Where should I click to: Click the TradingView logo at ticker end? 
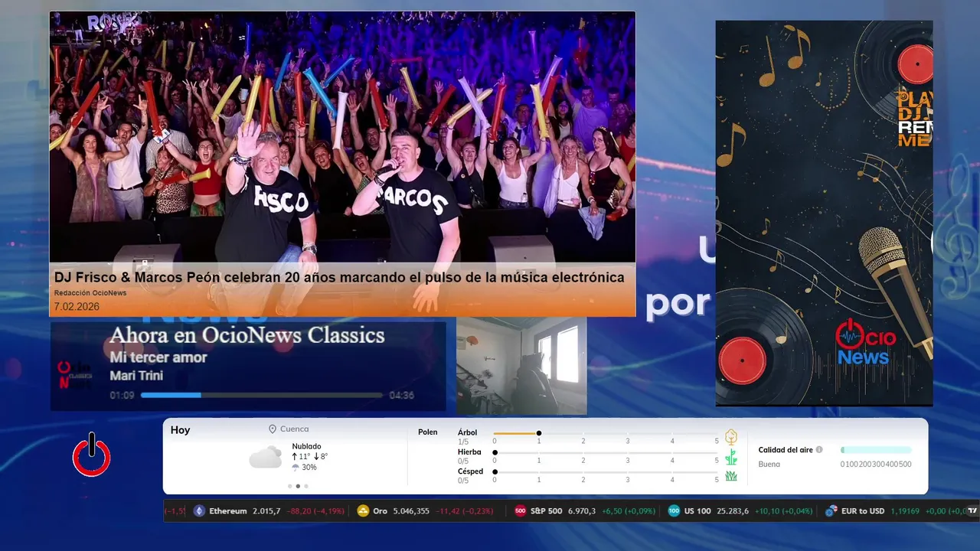pos(972,511)
